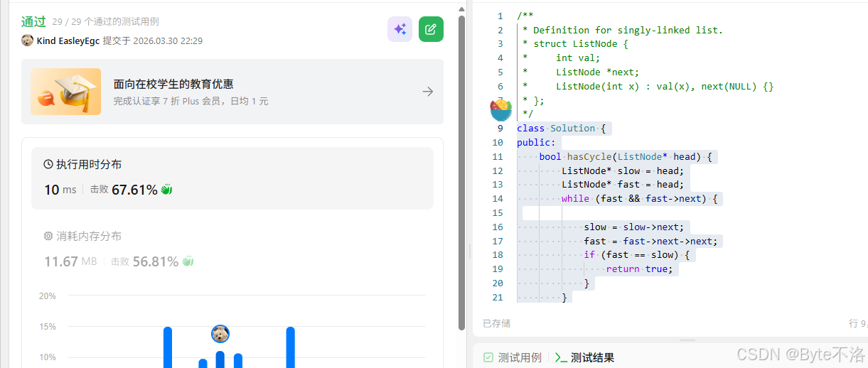Click the 15% chart axis label
The height and width of the screenshot is (368, 868).
coord(47,326)
